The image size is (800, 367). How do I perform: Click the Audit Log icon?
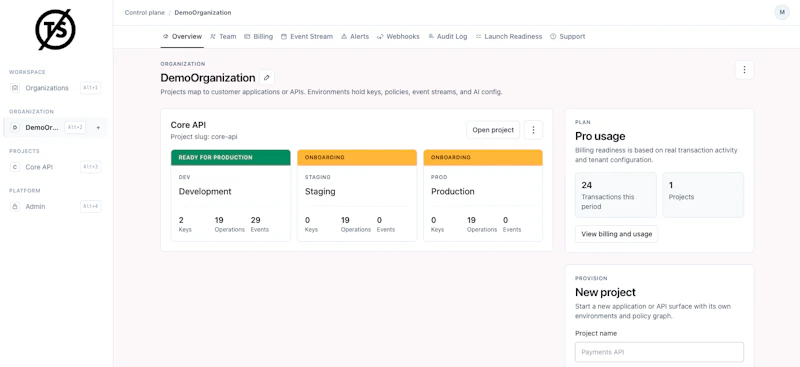(431, 37)
